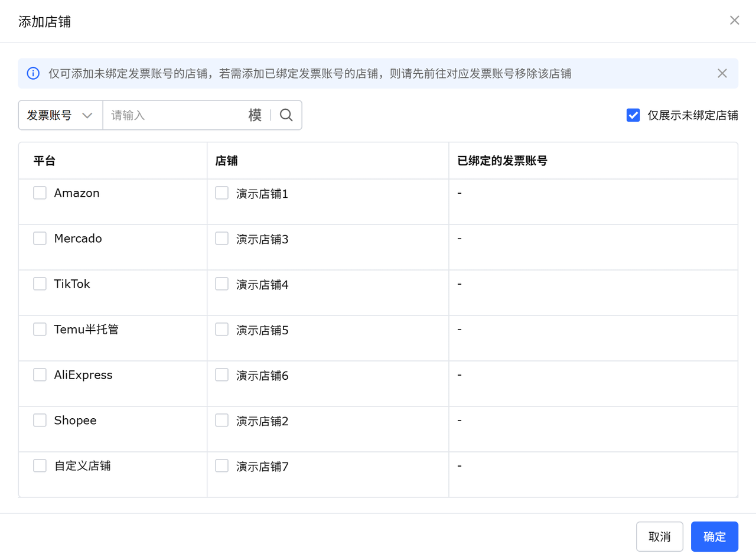Click the Mercado platform label
Image resolution: width=756 pixels, height=557 pixels.
click(78, 239)
